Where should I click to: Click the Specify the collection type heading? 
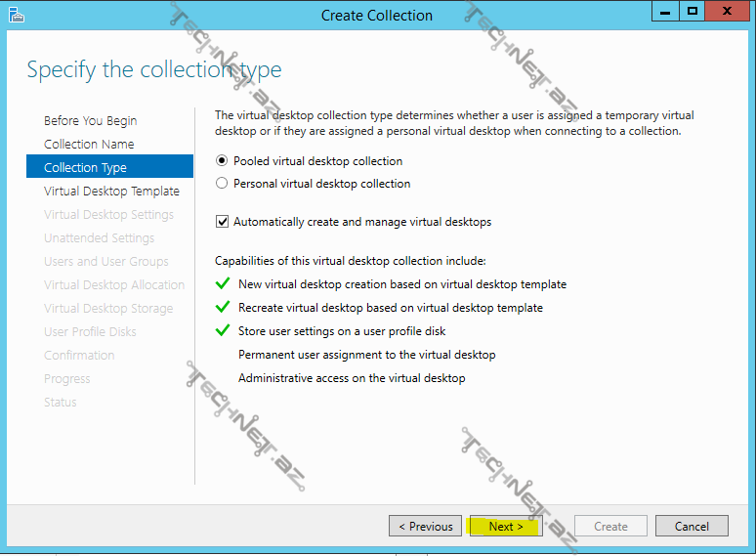[x=153, y=70]
